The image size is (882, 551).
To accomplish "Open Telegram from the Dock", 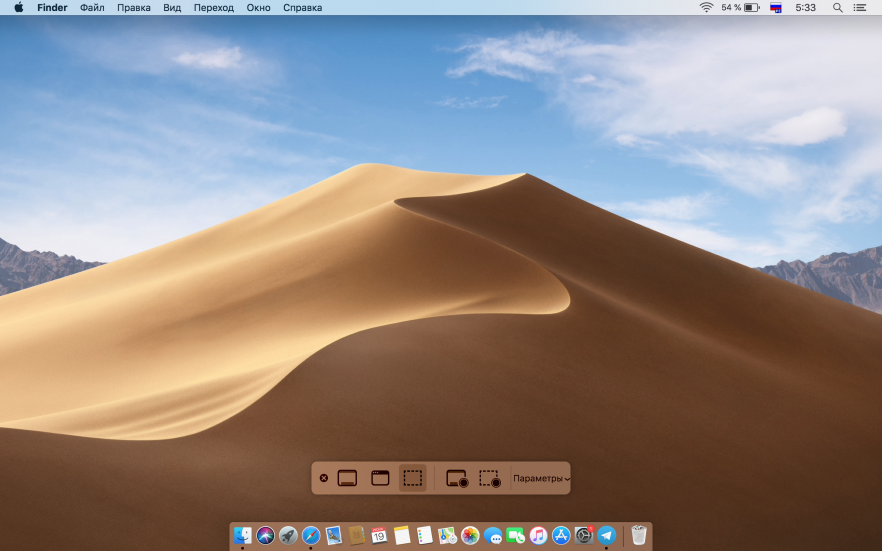I will click(x=606, y=535).
